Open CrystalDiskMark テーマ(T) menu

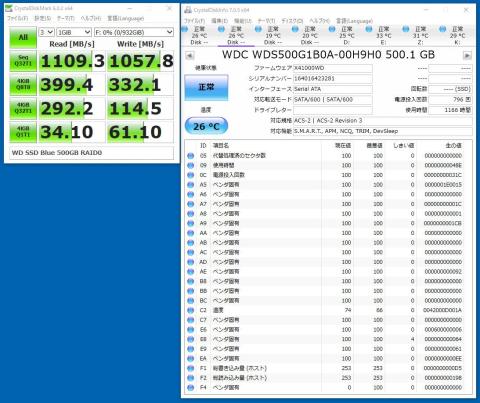click(66, 18)
